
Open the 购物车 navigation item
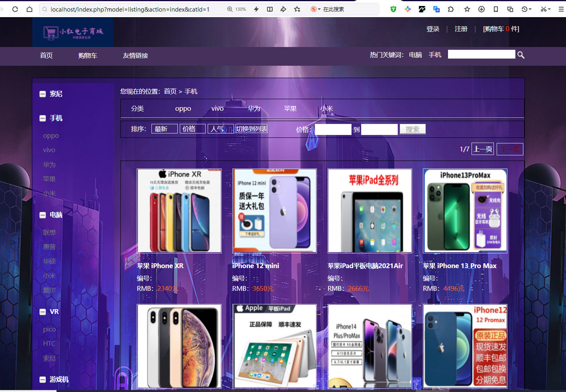pyautogui.click(x=88, y=55)
